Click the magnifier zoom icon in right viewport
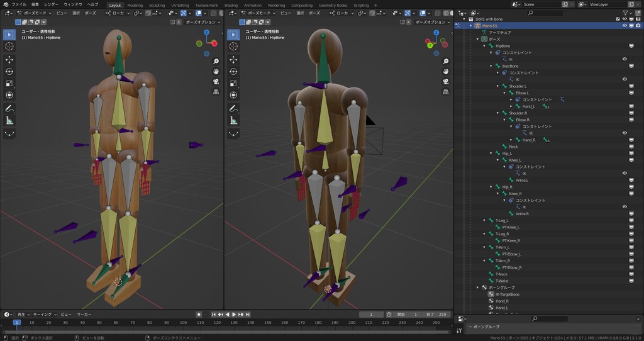This screenshot has height=341, width=644. click(445, 62)
